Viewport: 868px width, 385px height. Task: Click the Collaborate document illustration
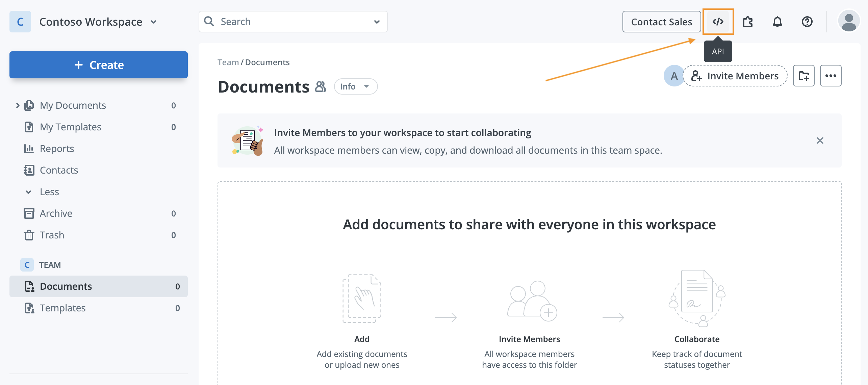click(x=697, y=298)
